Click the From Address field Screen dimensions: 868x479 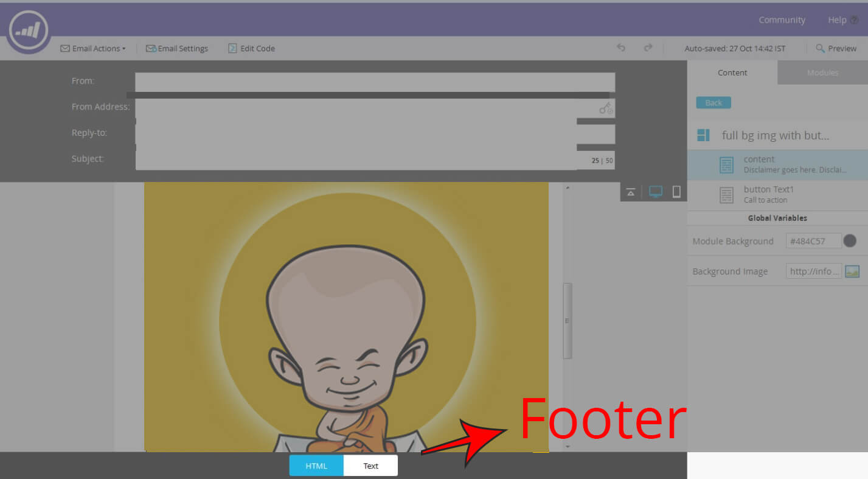pos(375,108)
